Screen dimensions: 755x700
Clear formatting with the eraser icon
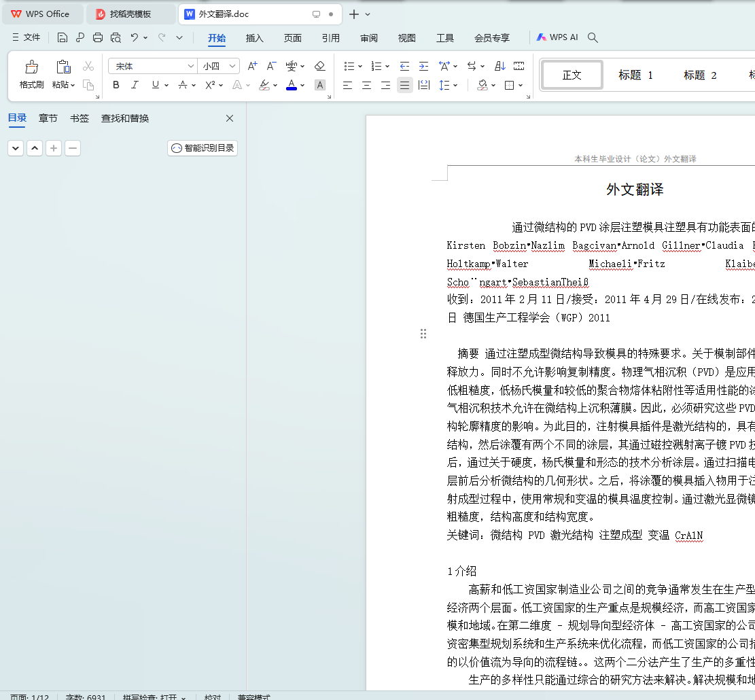pyautogui.click(x=319, y=66)
